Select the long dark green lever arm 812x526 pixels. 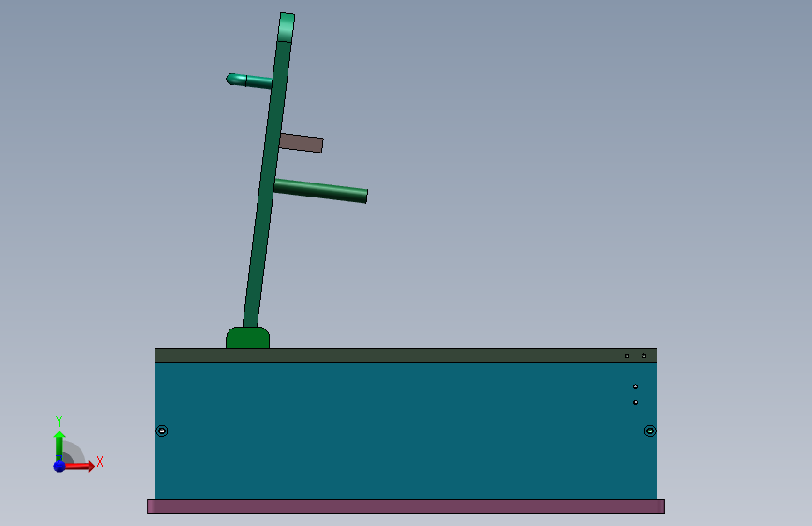pyautogui.click(x=266, y=183)
